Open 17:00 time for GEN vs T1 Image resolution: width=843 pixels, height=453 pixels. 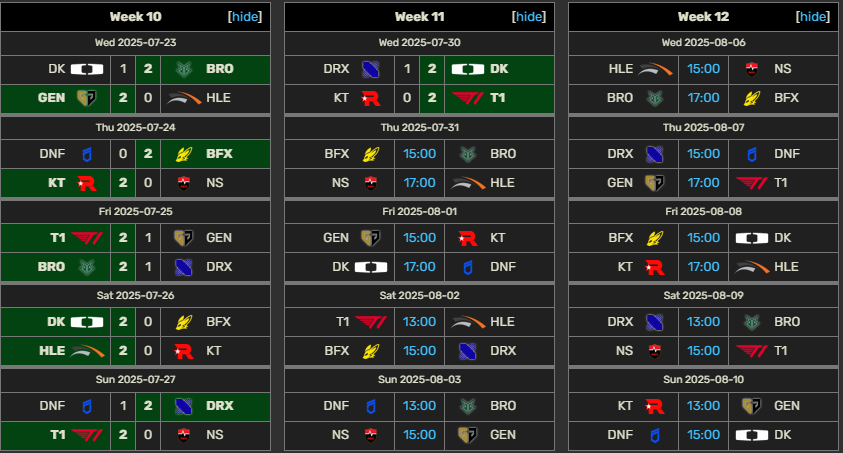[703, 183]
